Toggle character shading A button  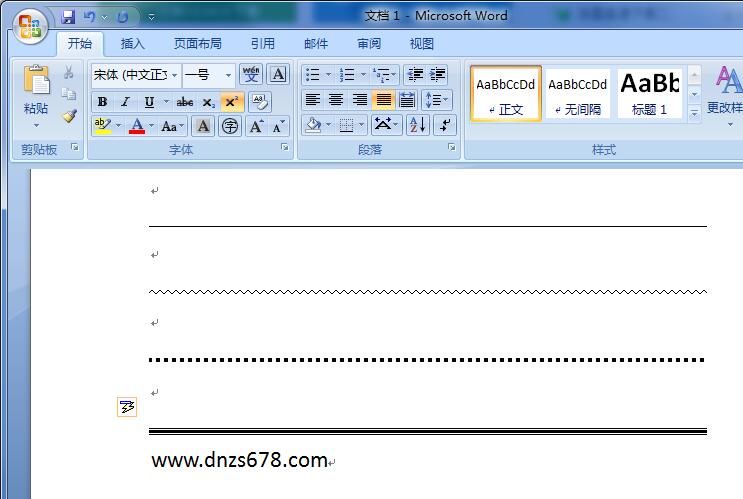pos(203,127)
